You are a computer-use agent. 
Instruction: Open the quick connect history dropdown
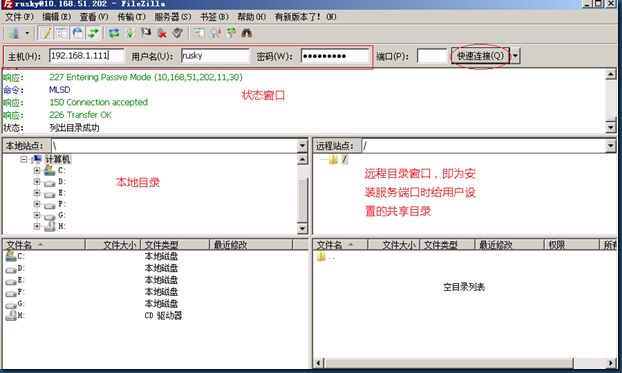[x=515, y=56]
